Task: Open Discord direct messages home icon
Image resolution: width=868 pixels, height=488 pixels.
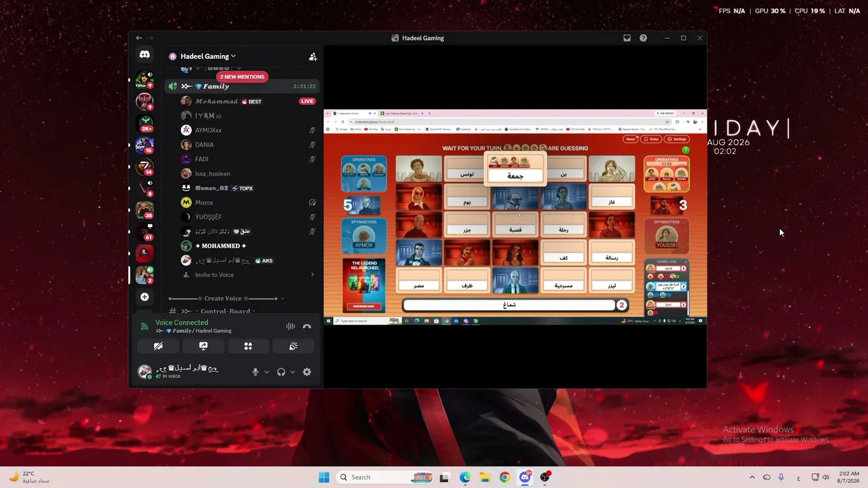Action: click(144, 54)
